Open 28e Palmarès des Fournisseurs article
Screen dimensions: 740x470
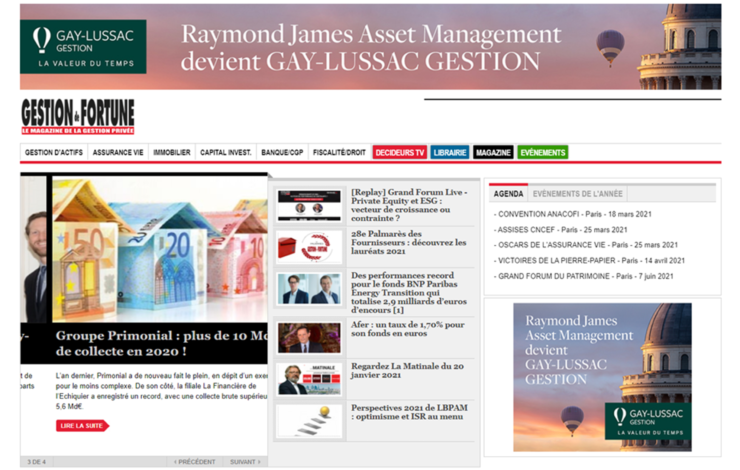[x=408, y=243]
